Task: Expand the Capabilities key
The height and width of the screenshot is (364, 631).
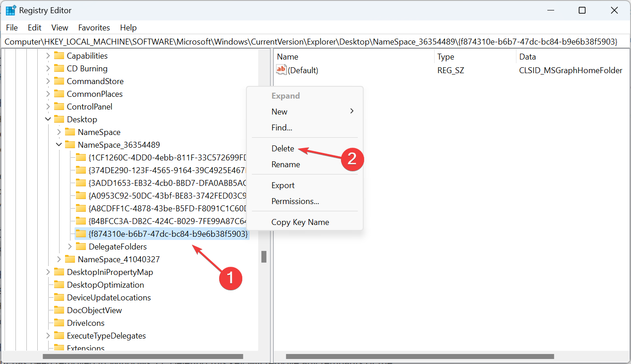Action: [48, 56]
